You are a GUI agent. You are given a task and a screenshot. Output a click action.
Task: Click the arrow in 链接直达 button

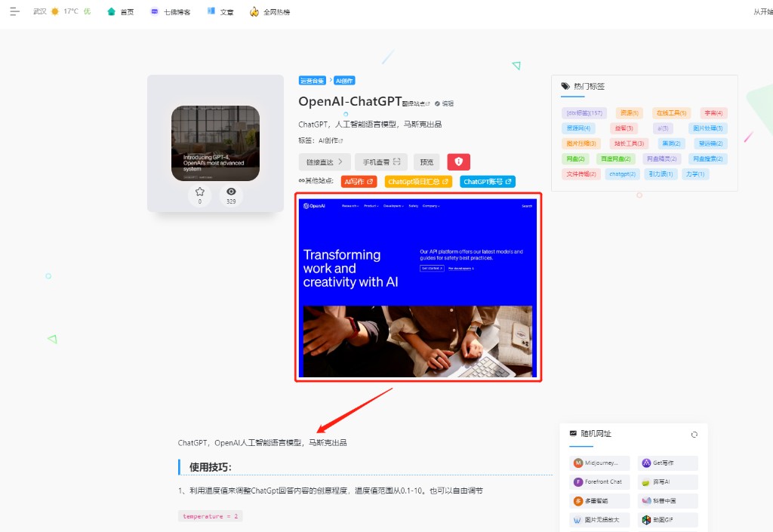340,161
